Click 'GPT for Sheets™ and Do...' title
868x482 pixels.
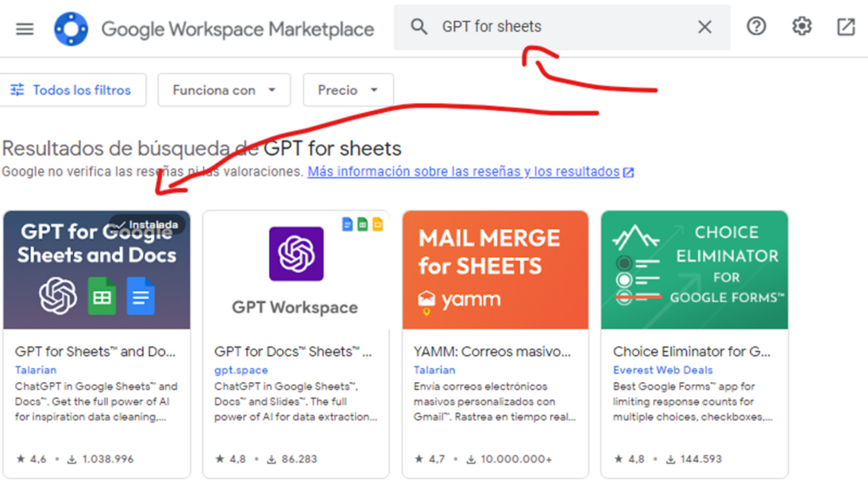click(95, 351)
